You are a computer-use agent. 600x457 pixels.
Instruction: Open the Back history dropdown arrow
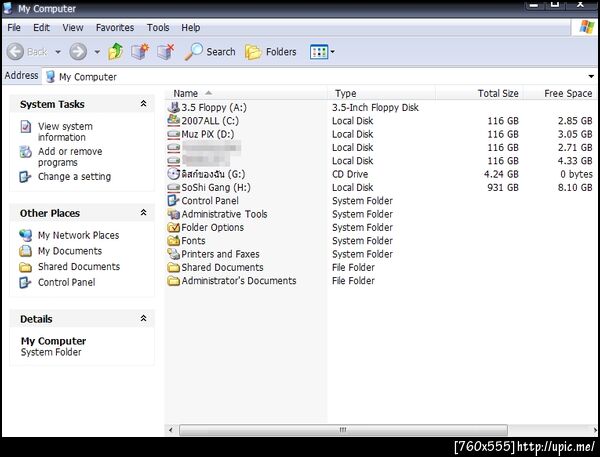(x=58, y=52)
